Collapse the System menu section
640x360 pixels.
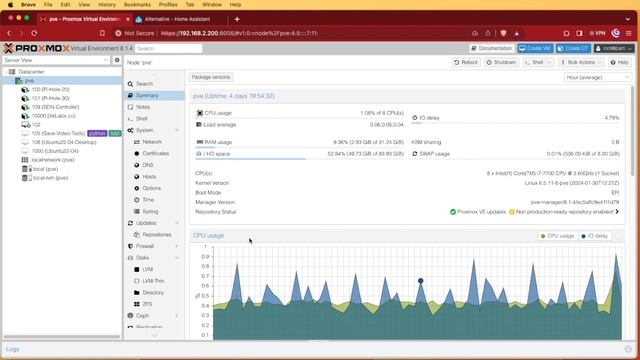pos(177,130)
